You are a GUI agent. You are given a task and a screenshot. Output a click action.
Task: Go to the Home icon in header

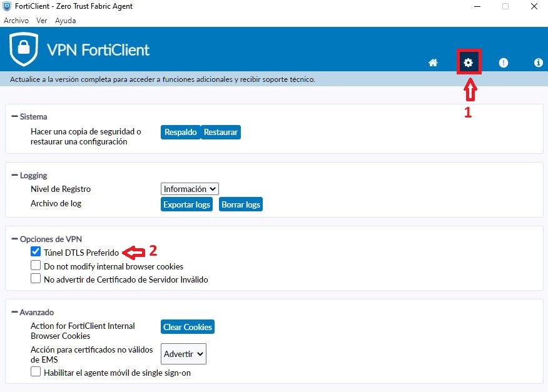point(433,63)
